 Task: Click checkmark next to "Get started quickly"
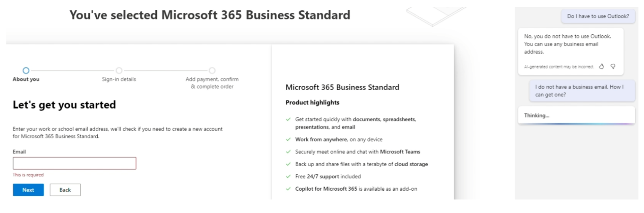(x=288, y=119)
